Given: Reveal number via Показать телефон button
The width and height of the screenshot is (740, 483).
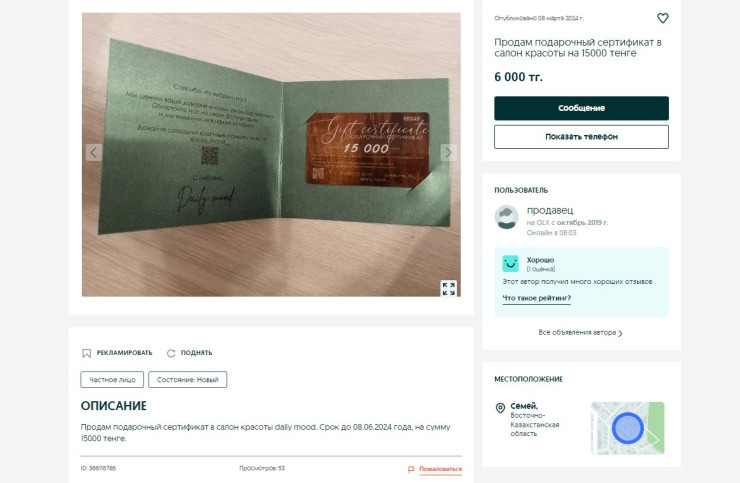Looking at the screenshot, I should tap(581, 137).
